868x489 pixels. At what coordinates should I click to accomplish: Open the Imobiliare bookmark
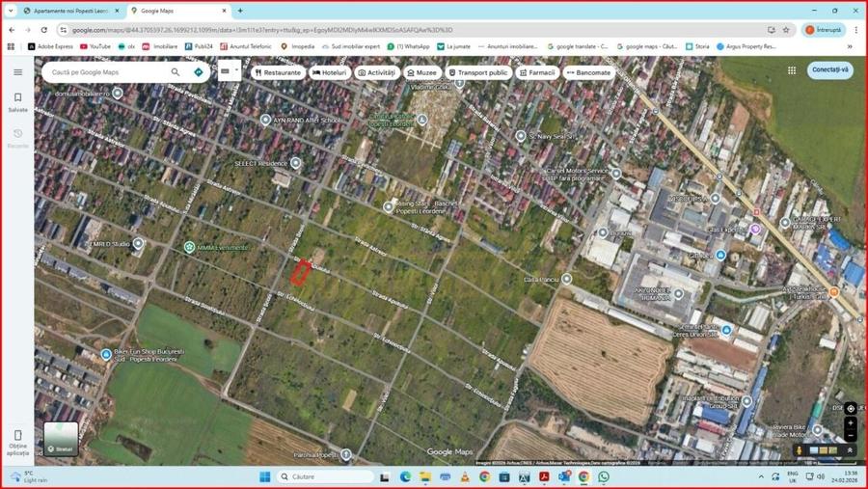tap(160, 46)
